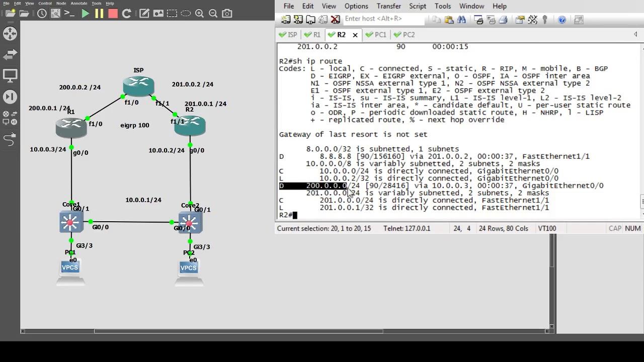Click the 'eigrp 100' canvas label
Image resolution: width=644 pixels, height=362 pixels.
(135, 125)
